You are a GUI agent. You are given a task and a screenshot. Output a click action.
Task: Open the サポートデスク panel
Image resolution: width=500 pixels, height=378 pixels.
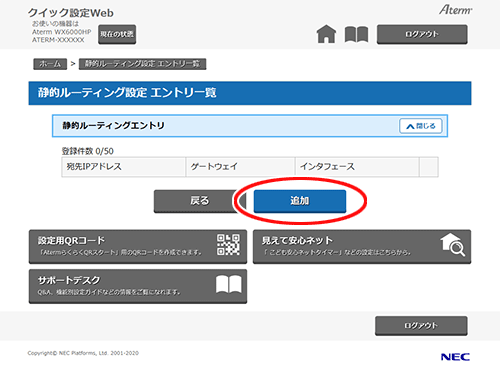coord(138,286)
